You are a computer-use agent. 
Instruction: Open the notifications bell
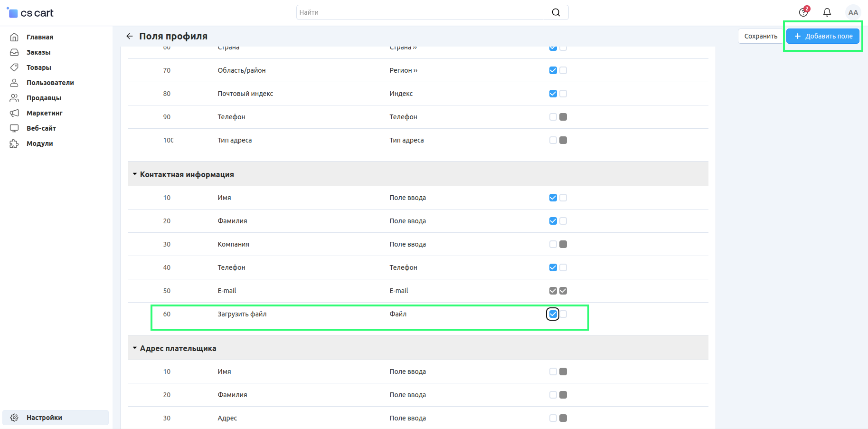pos(827,12)
